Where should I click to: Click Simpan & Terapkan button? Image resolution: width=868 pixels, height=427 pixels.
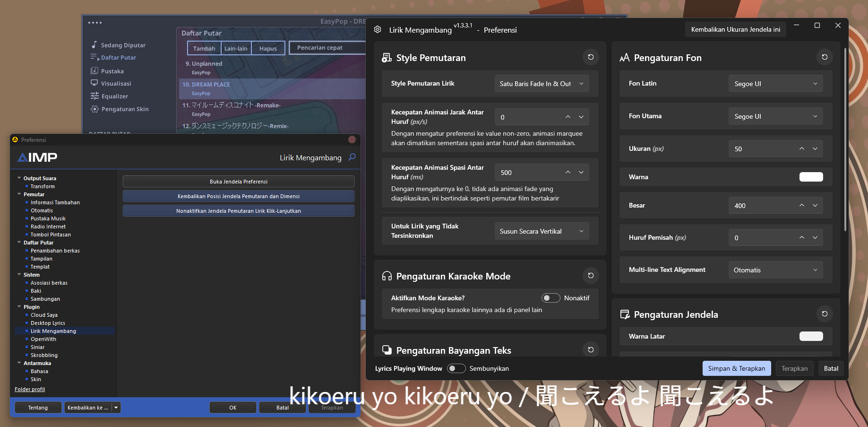pyautogui.click(x=737, y=368)
